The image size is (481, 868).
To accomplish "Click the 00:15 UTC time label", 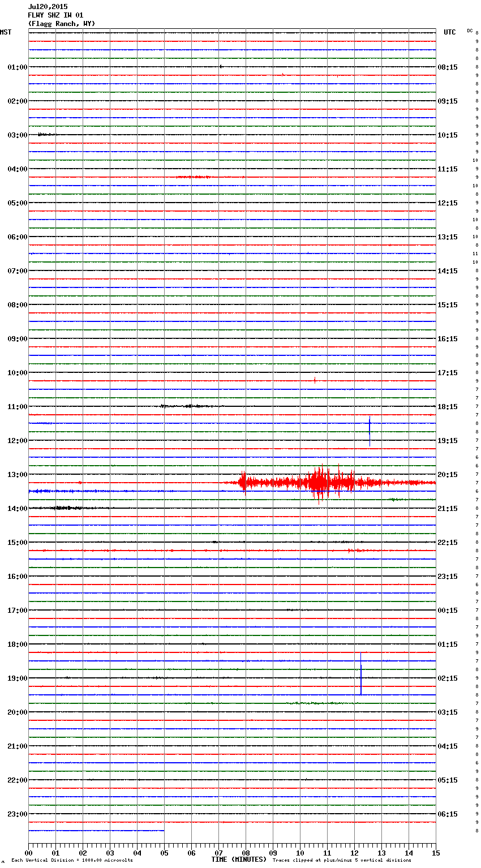I will (448, 611).
